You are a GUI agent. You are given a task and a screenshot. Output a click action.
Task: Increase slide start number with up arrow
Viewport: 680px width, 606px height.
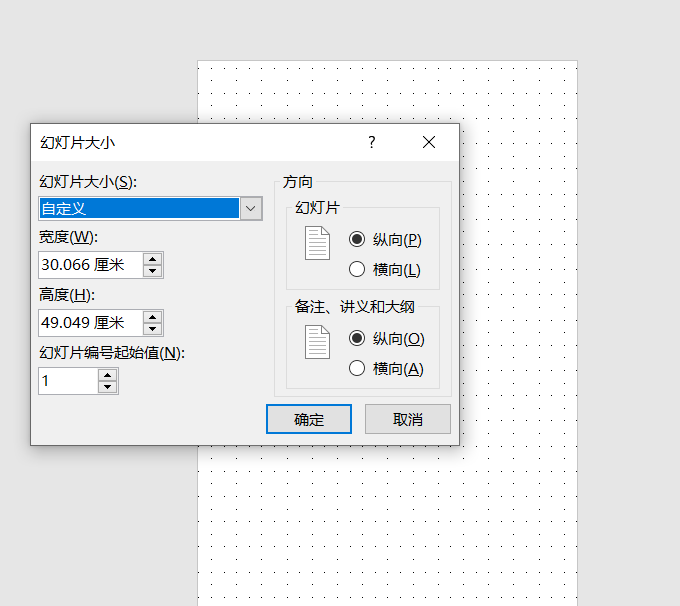pyautogui.click(x=108, y=375)
